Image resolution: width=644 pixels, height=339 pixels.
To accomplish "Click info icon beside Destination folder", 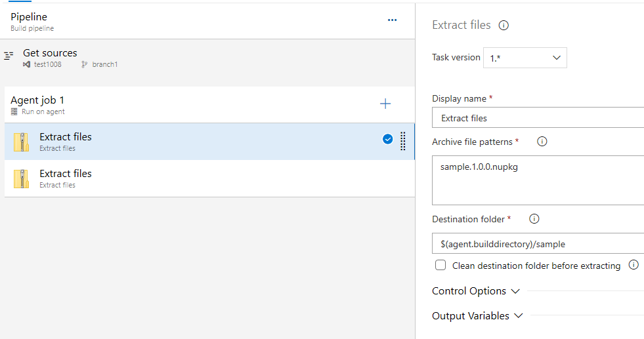I will point(534,219).
